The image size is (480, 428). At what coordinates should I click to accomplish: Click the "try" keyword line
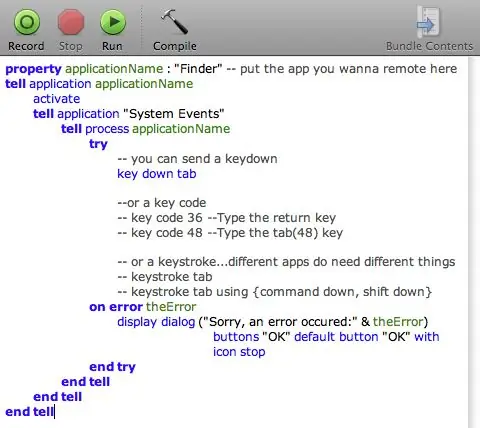coord(98,144)
